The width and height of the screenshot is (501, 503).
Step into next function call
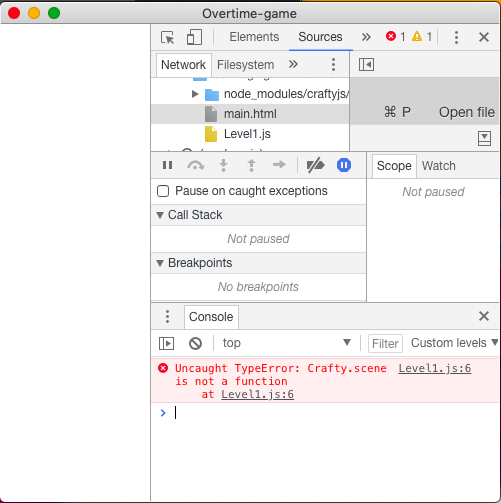click(x=223, y=165)
